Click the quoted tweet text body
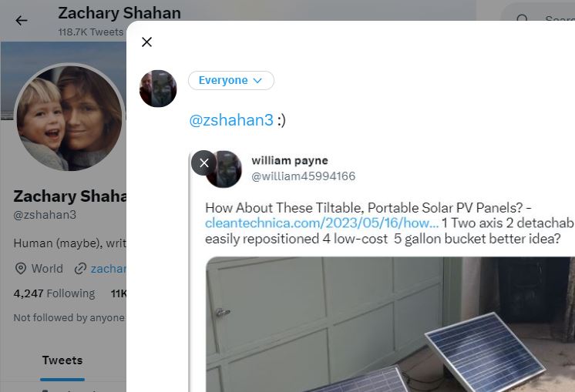Image resolution: width=575 pixels, height=392 pixels. pyautogui.click(x=390, y=223)
